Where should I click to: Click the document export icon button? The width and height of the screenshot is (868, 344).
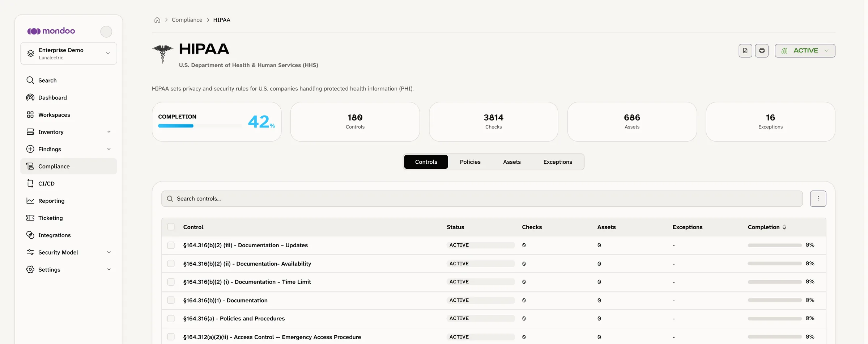tap(745, 51)
